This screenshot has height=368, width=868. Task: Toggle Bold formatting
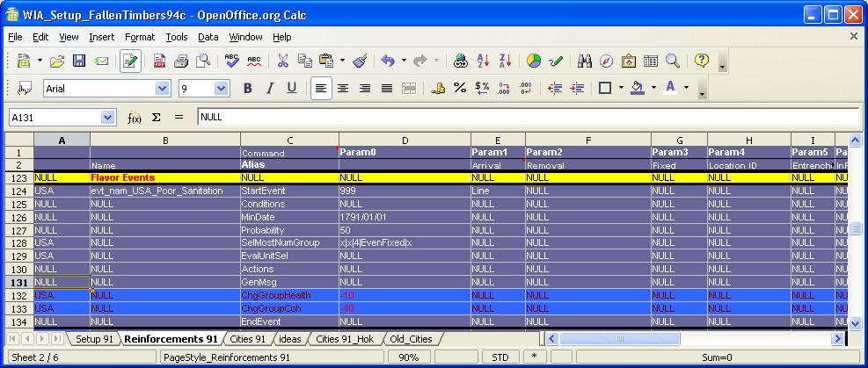click(248, 89)
